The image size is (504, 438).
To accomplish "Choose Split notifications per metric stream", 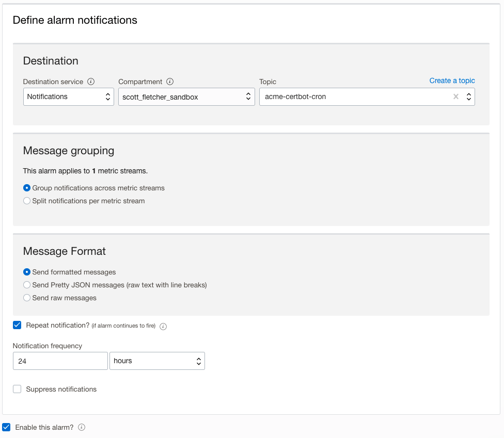I will [x=27, y=201].
